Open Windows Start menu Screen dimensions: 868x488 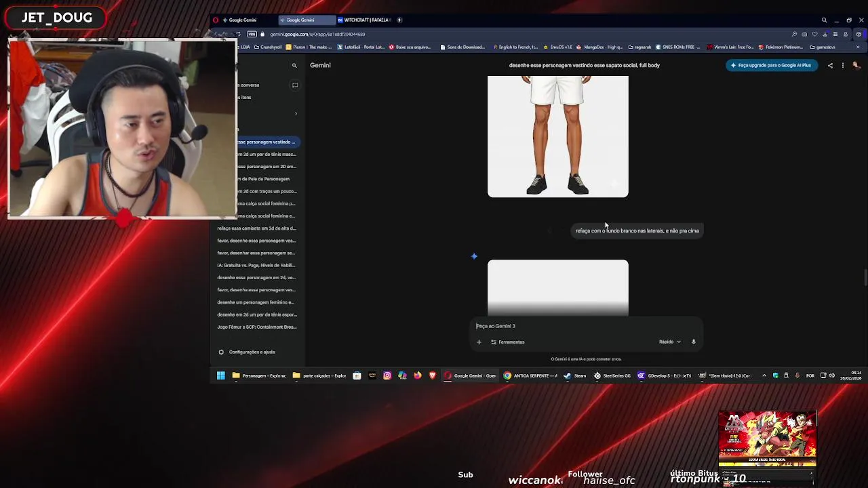pyautogui.click(x=220, y=375)
